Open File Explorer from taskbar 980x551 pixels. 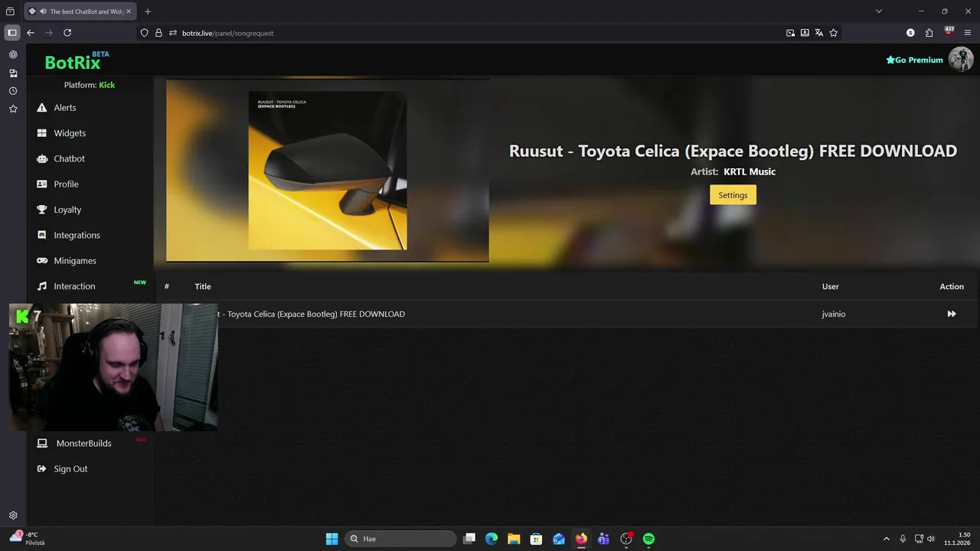click(514, 539)
